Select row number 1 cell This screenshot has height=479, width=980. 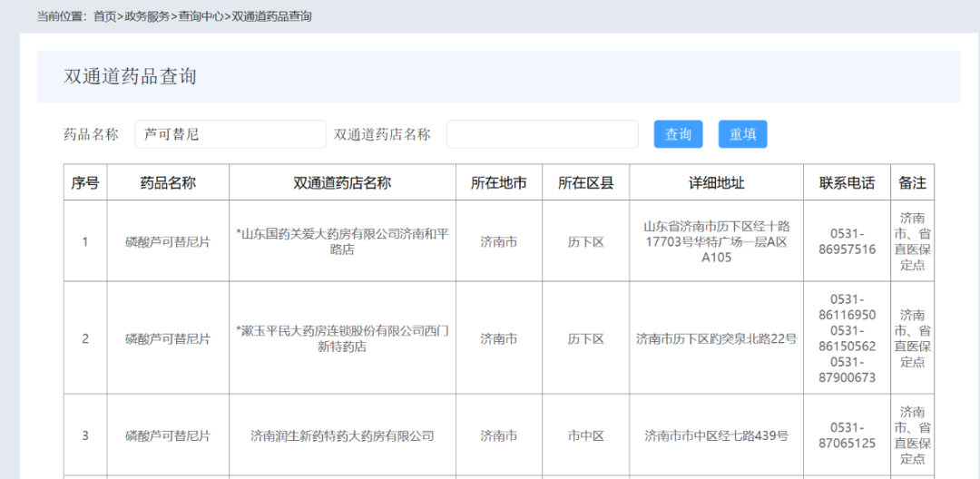[x=85, y=241]
